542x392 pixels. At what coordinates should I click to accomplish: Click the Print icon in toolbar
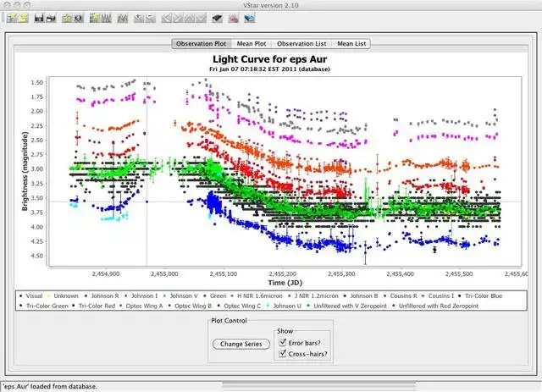click(x=51, y=17)
